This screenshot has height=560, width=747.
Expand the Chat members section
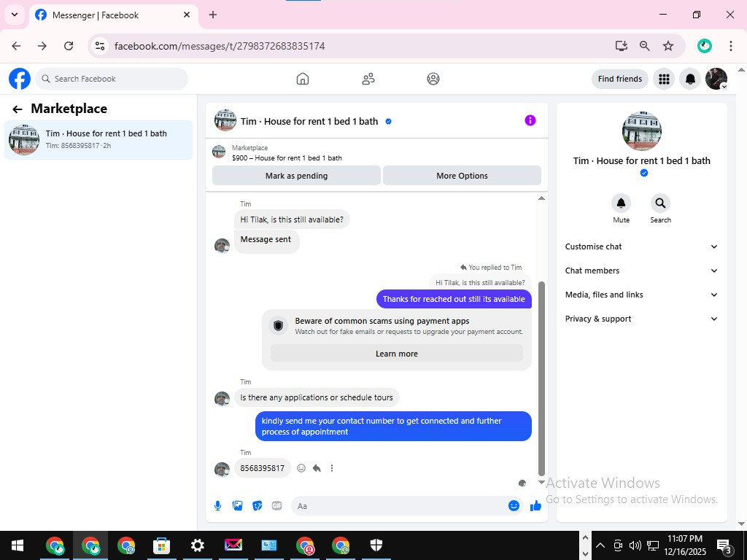pos(641,271)
